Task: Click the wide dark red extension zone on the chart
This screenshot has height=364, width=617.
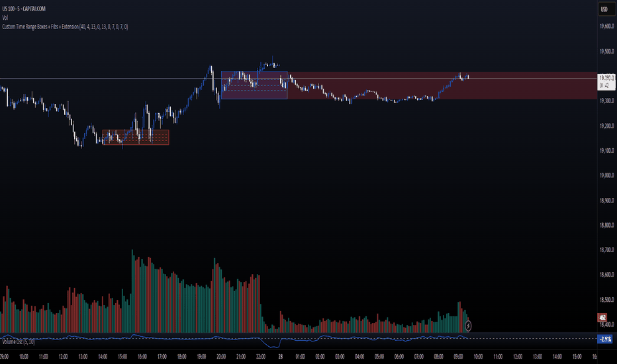Action: (442, 85)
